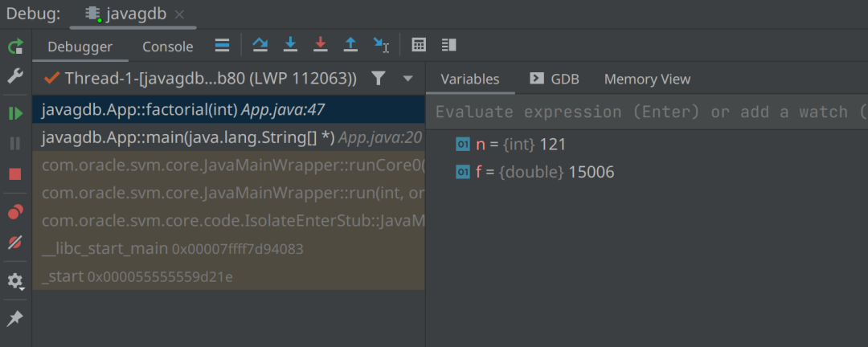Image resolution: width=868 pixels, height=347 pixels.
Task: Select the _start frame
Action: tap(228, 276)
